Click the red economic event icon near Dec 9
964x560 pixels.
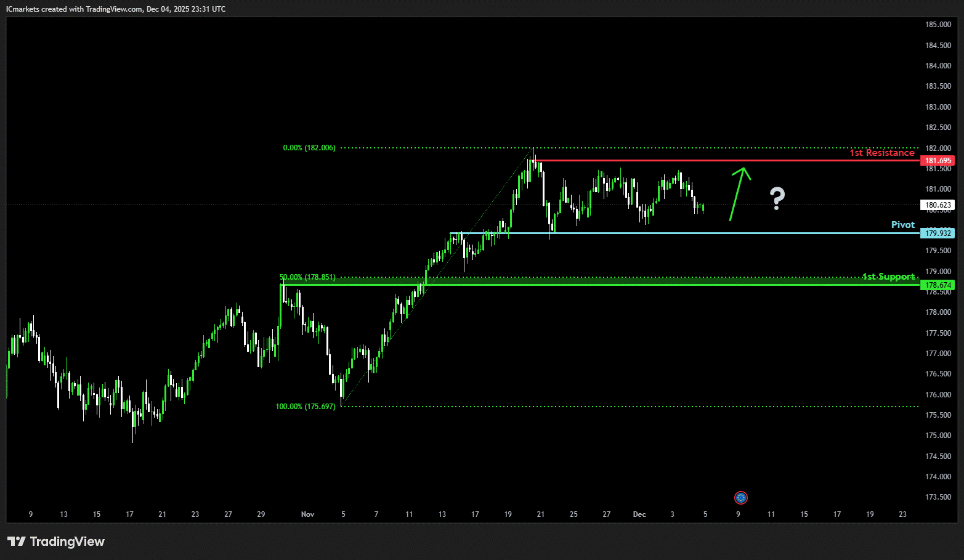pyautogui.click(x=741, y=497)
